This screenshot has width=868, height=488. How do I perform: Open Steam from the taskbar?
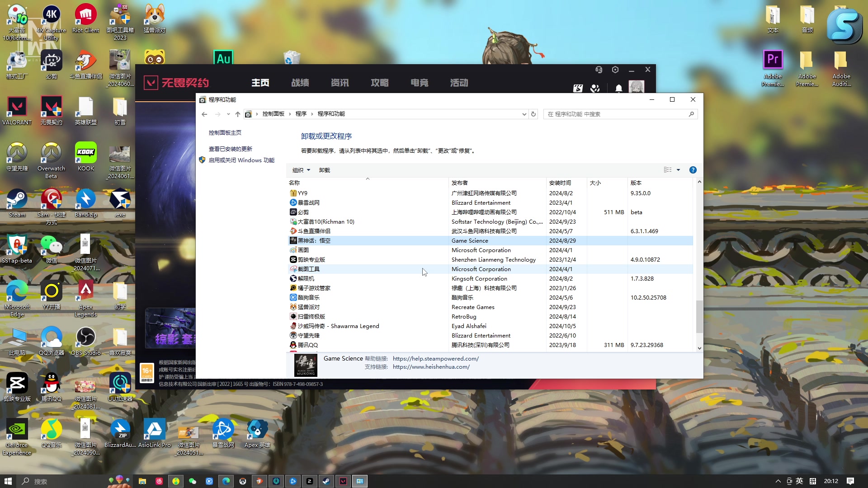point(326,481)
